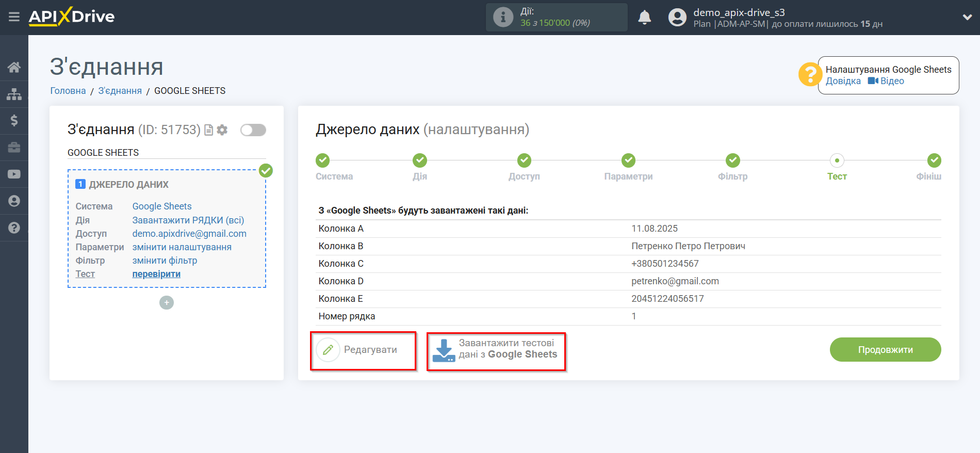Click the green check on data source block
The height and width of the screenshot is (453, 980).
point(266,170)
